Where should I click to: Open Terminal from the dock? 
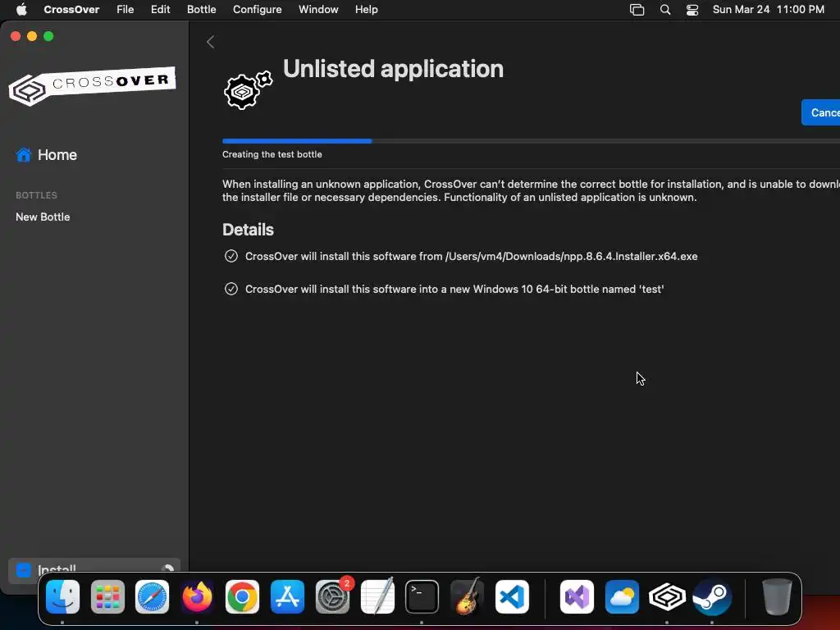click(x=422, y=597)
